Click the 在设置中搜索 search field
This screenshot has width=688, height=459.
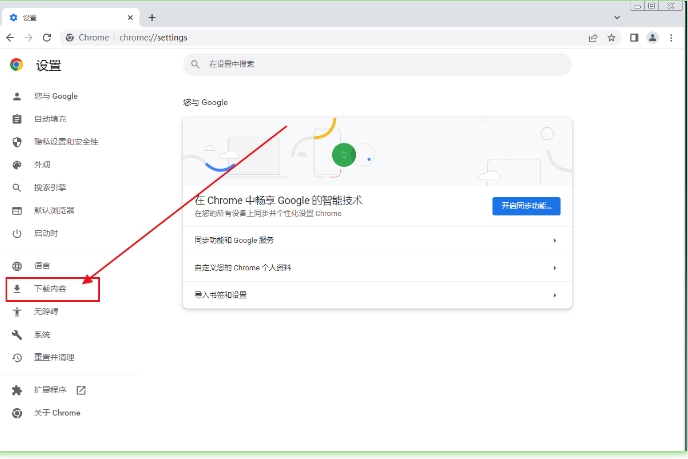pos(377,64)
